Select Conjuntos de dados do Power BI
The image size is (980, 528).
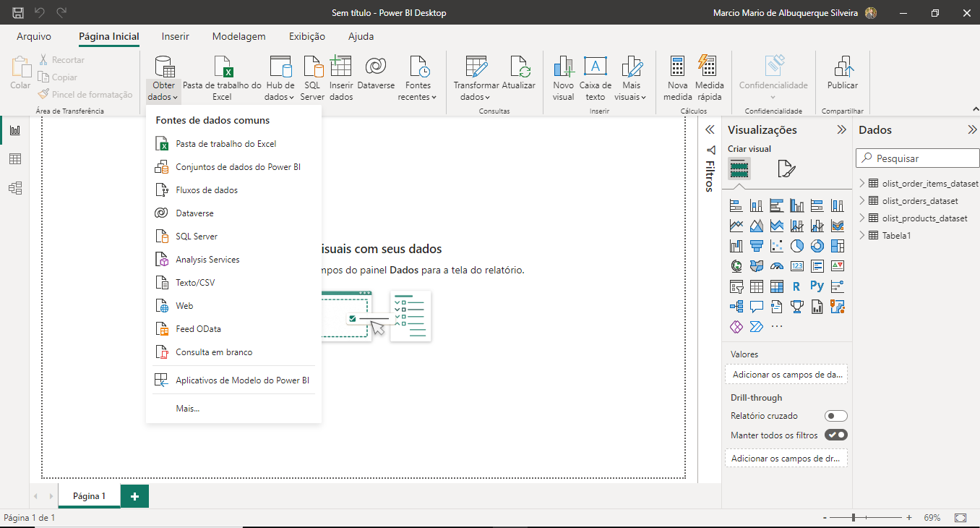pyautogui.click(x=233, y=167)
